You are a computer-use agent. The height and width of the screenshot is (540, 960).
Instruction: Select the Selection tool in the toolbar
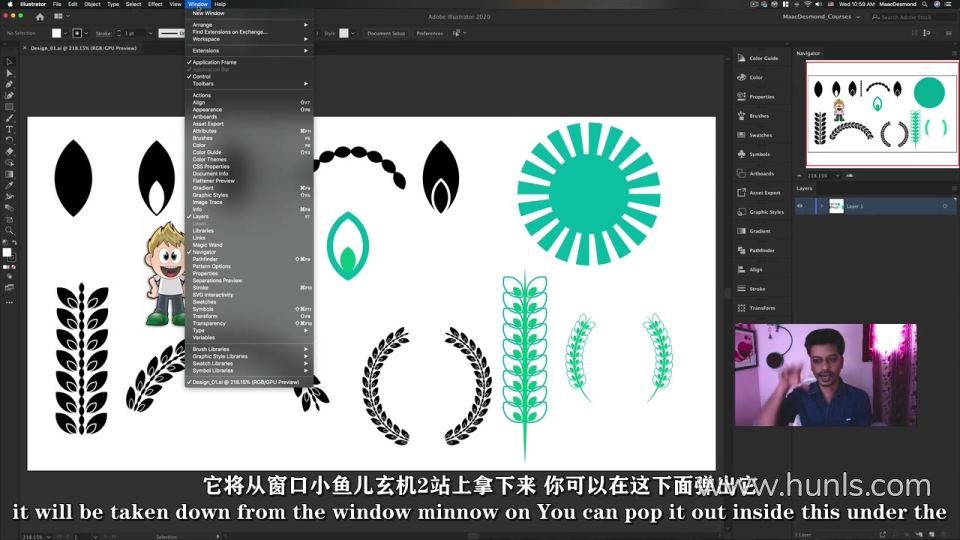click(9, 62)
